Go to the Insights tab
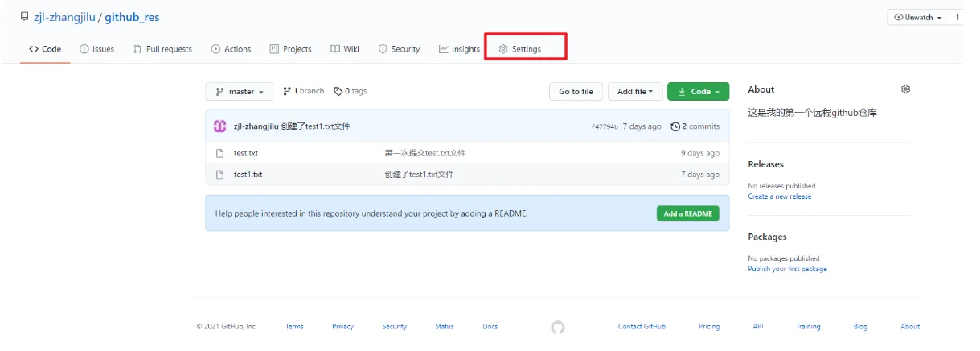This screenshot has width=980, height=351. 459,49
